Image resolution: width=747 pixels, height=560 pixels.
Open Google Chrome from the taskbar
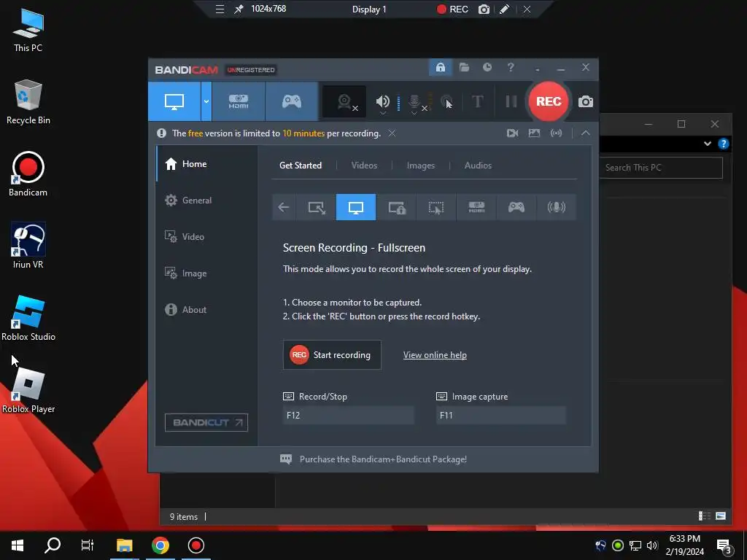160,545
